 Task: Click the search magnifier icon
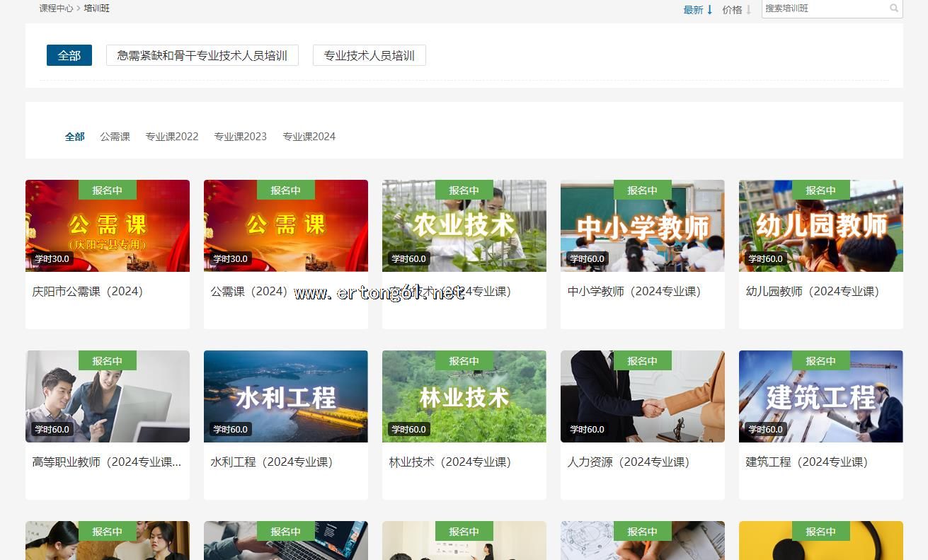[894, 8]
